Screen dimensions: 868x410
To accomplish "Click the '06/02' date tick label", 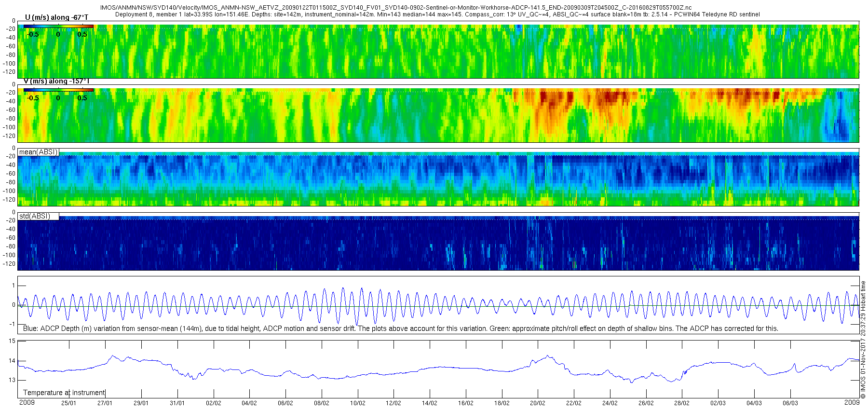I will 285,403.
